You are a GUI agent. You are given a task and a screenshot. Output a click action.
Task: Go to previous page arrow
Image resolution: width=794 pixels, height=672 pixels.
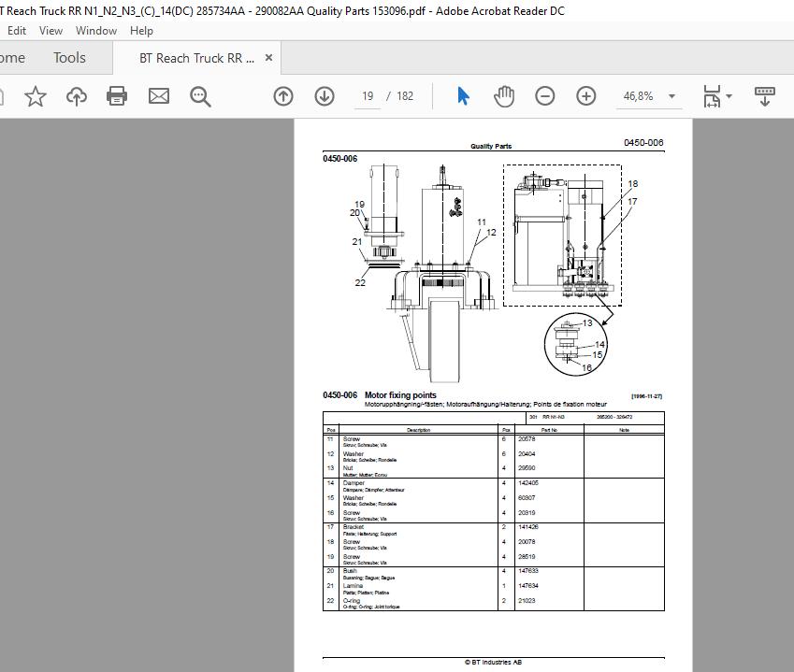coord(283,96)
